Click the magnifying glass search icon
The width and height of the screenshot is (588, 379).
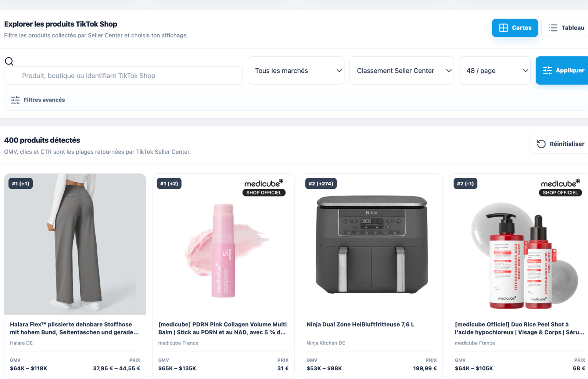pyautogui.click(x=9, y=61)
